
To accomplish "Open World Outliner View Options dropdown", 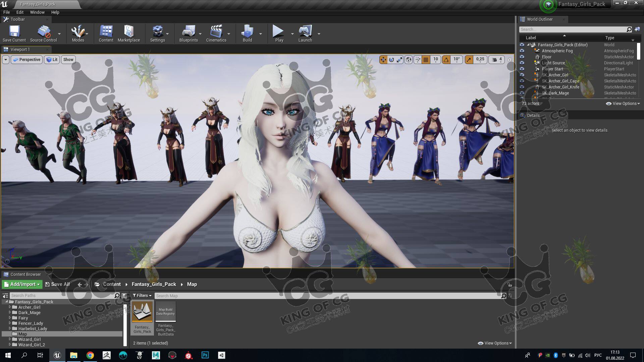I will 623,104.
